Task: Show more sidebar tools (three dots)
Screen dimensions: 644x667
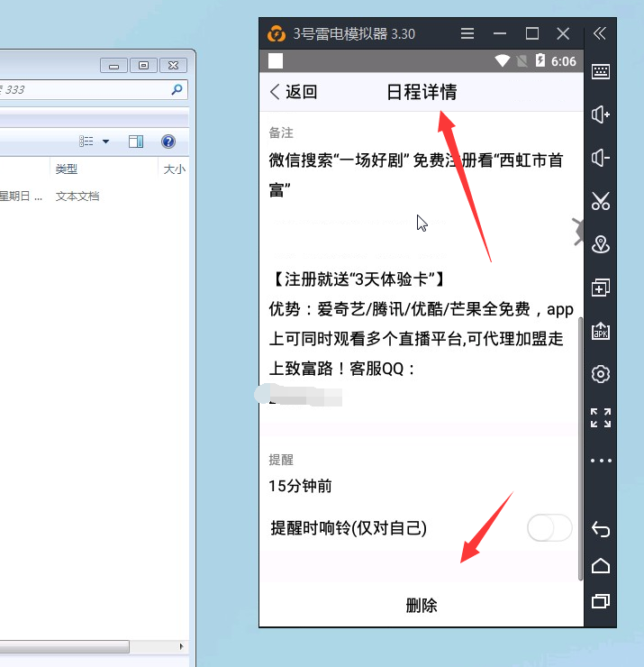Action: click(x=600, y=461)
